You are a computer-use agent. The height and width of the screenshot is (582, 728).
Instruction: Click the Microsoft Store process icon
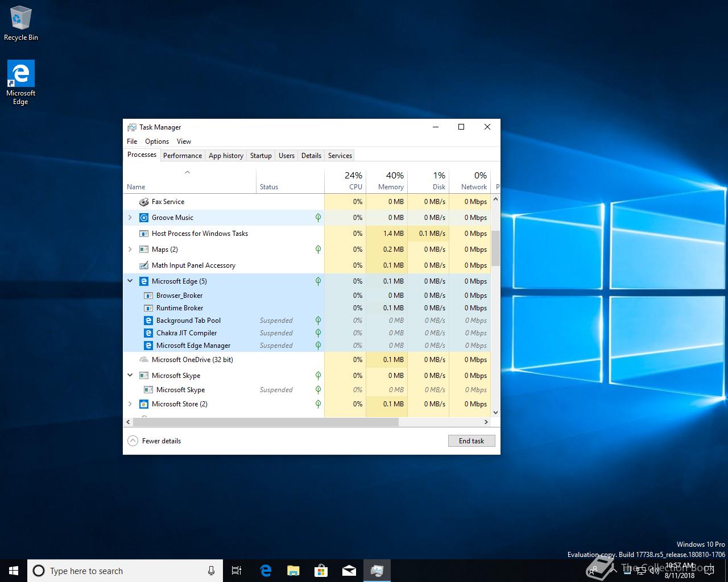coord(144,404)
